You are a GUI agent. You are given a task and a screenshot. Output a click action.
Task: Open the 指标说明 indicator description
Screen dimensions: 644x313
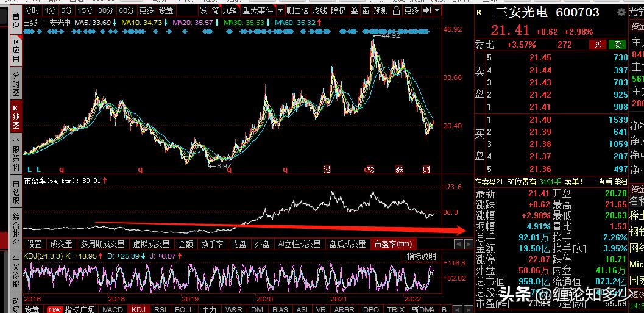coord(421,256)
